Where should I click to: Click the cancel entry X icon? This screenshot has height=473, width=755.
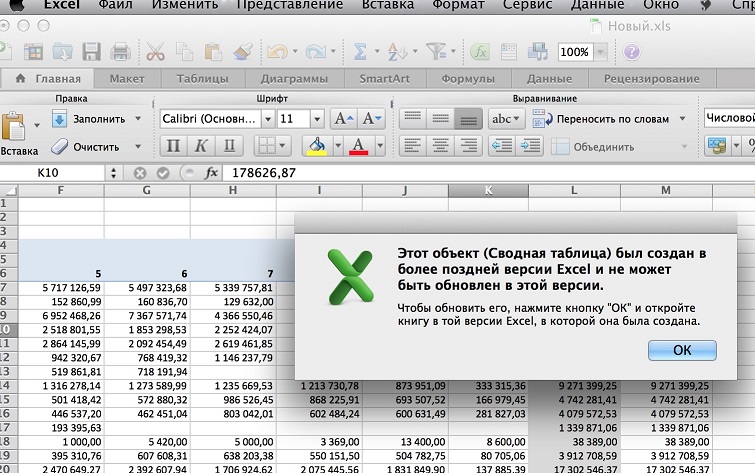pos(140,173)
